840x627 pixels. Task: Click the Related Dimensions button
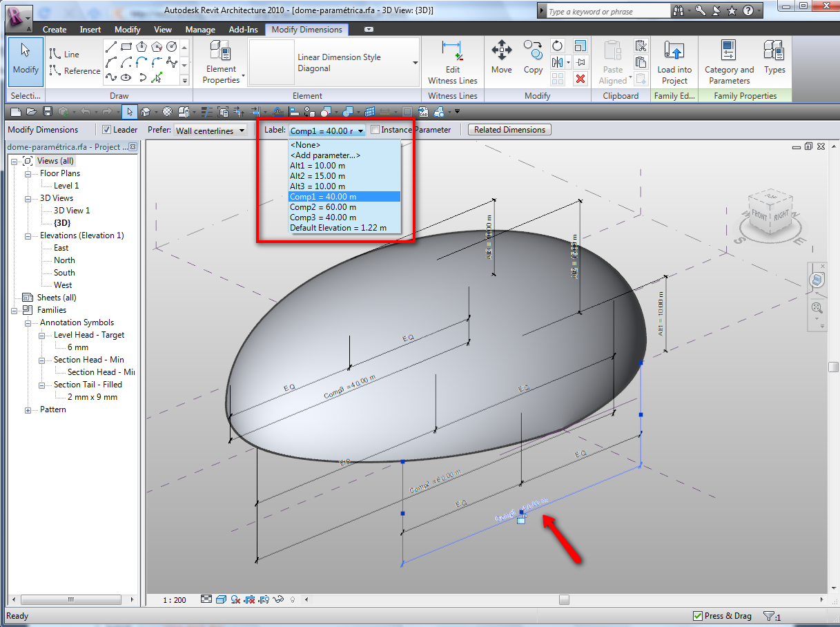(x=509, y=130)
